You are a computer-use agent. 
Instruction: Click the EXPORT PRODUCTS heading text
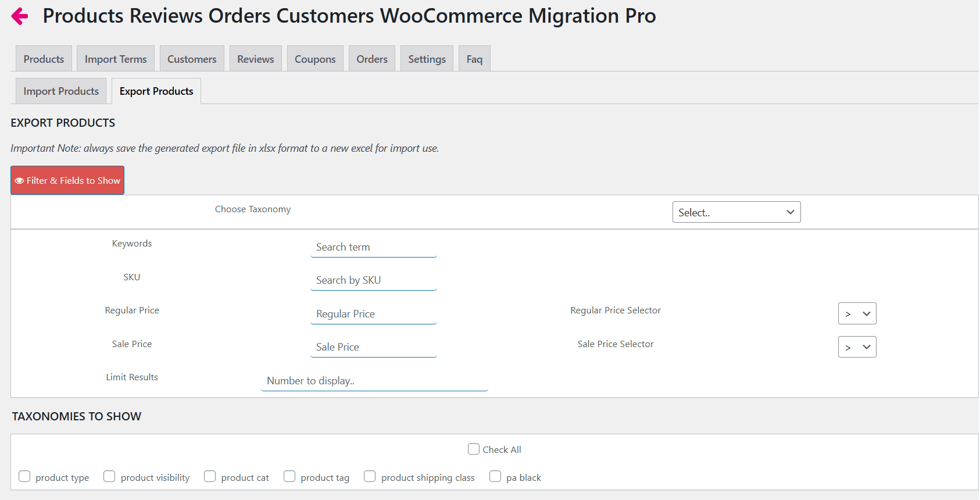coord(63,123)
